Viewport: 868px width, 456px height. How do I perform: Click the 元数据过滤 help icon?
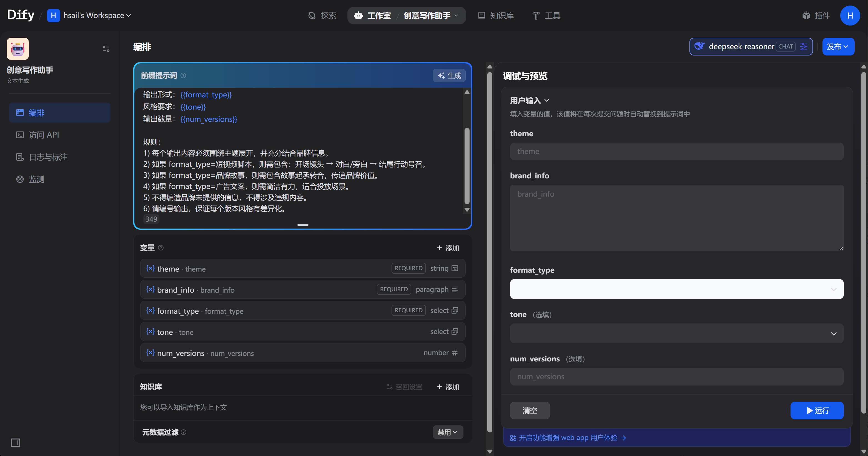point(184,432)
